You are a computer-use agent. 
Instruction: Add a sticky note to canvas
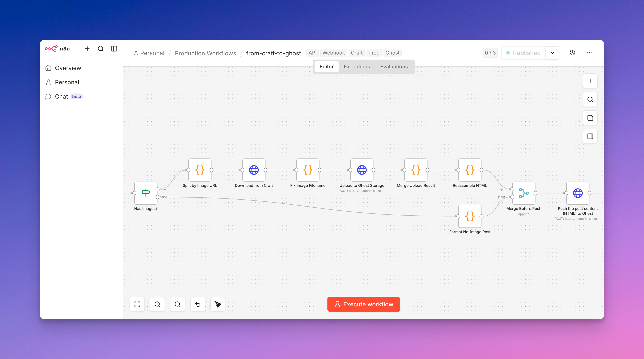590,118
